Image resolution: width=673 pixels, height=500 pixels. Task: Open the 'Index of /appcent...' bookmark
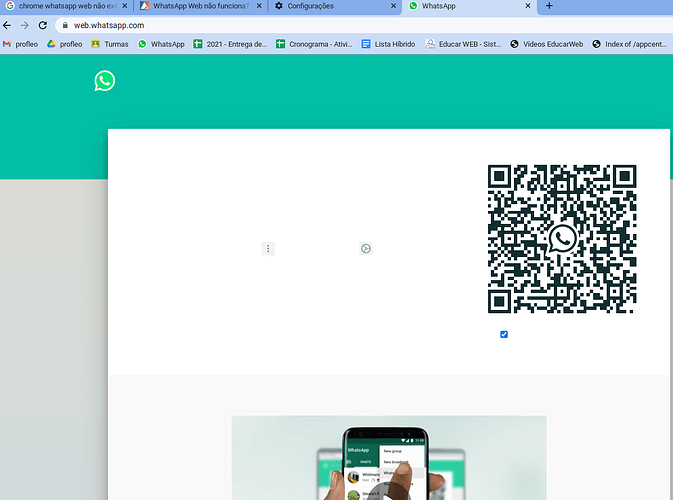click(x=629, y=44)
